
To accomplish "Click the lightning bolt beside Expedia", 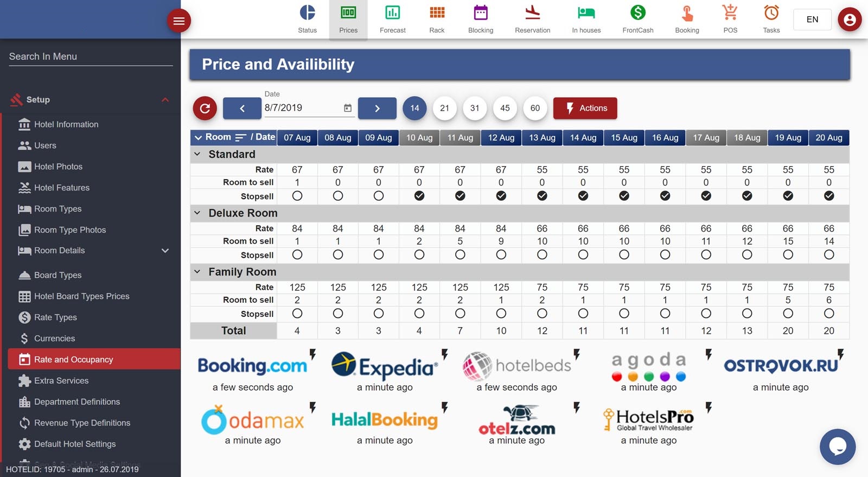I will 444,354.
